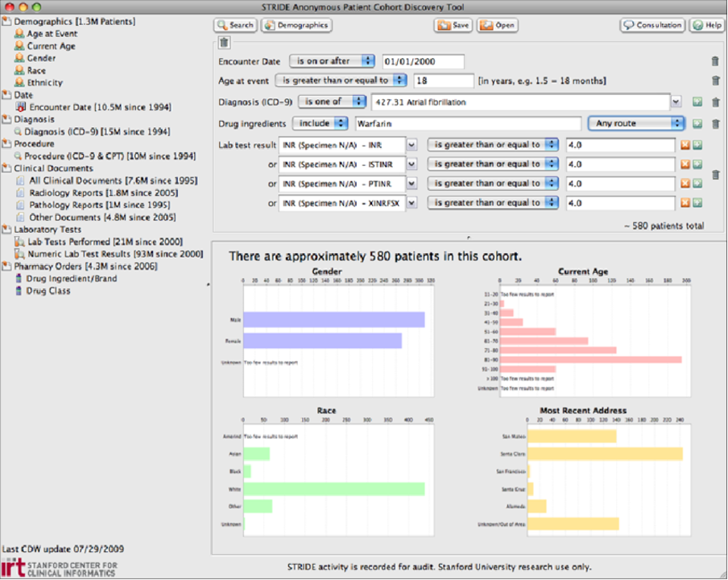Open Encounter Date 'is on or after' dropdown
This screenshot has height=580, width=728.
coord(332,61)
